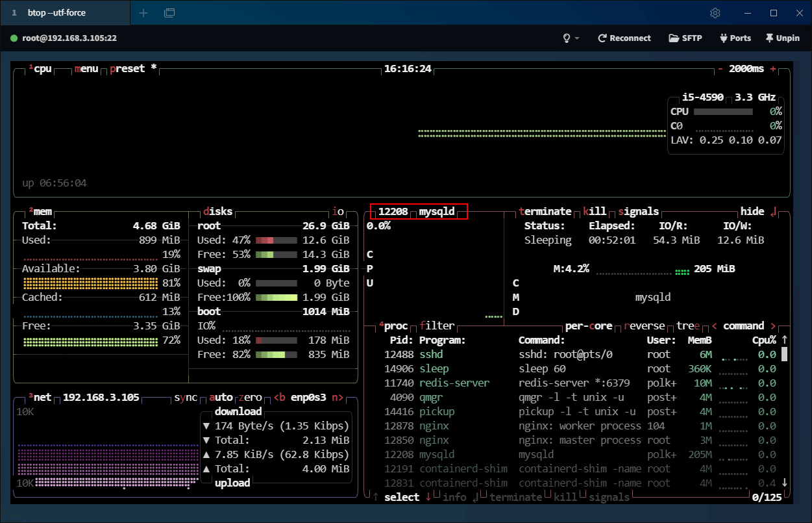This screenshot has height=523, width=812.
Task: Click the root@192.168.3.105:22 connection label
Action: [69, 38]
